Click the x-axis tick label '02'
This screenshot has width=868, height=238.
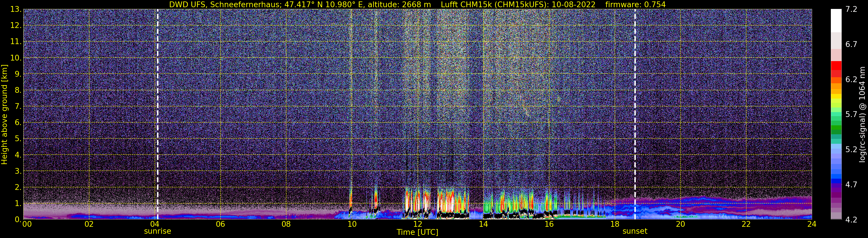coord(89,224)
